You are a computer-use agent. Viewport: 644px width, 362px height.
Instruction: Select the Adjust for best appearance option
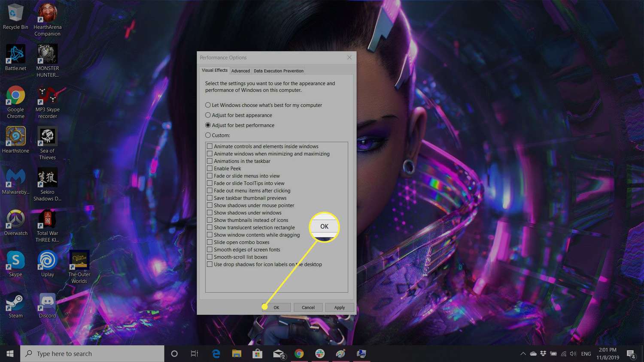tap(208, 115)
